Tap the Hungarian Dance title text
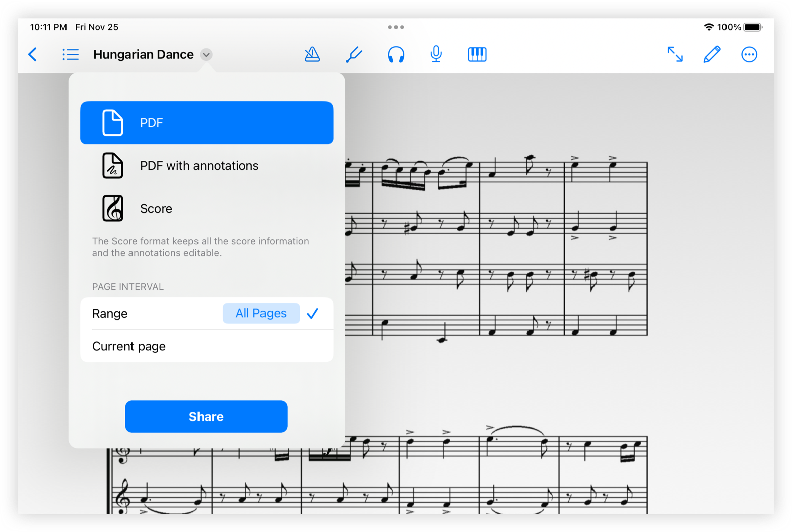 point(144,54)
